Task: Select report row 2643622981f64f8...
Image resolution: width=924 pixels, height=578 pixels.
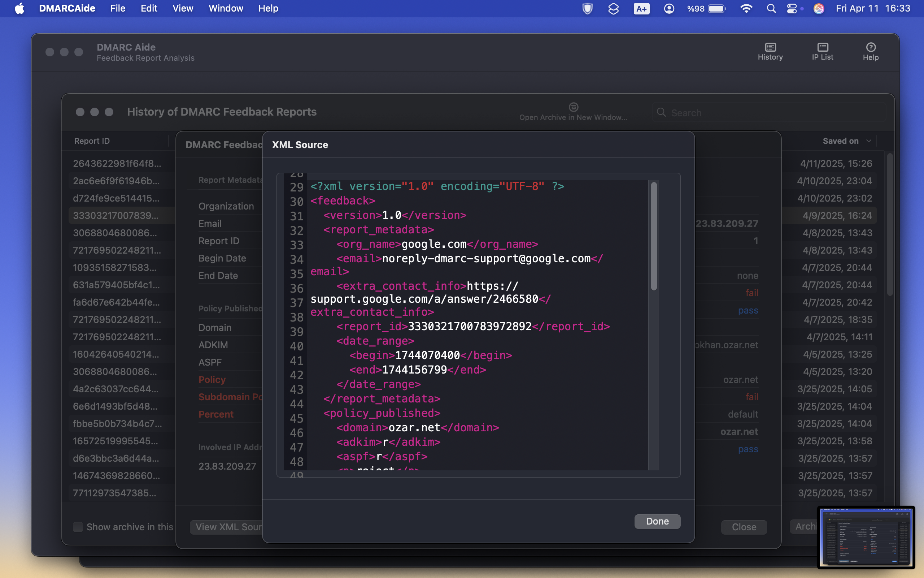Action: click(x=117, y=163)
